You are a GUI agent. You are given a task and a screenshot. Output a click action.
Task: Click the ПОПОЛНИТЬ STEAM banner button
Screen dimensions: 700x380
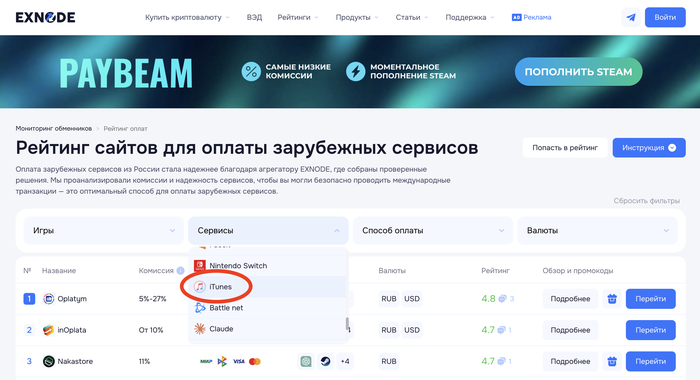click(578, 71)
